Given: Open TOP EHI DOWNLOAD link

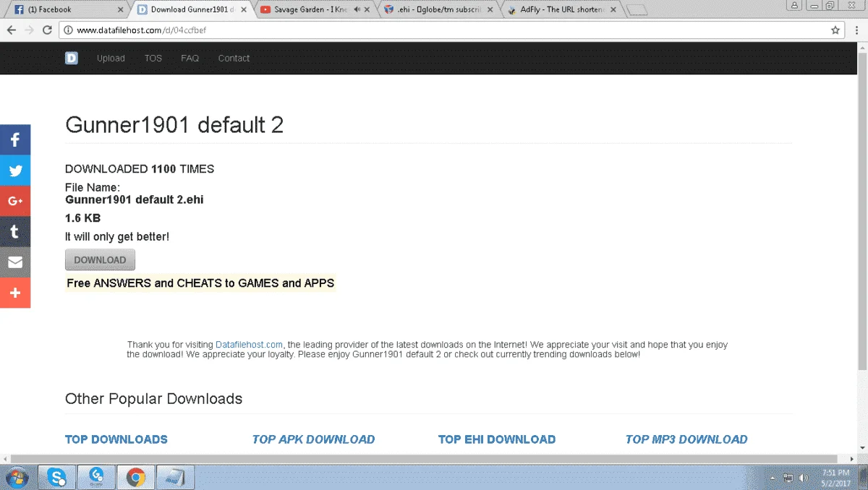Looking at the screenshot, I should 497,439.
